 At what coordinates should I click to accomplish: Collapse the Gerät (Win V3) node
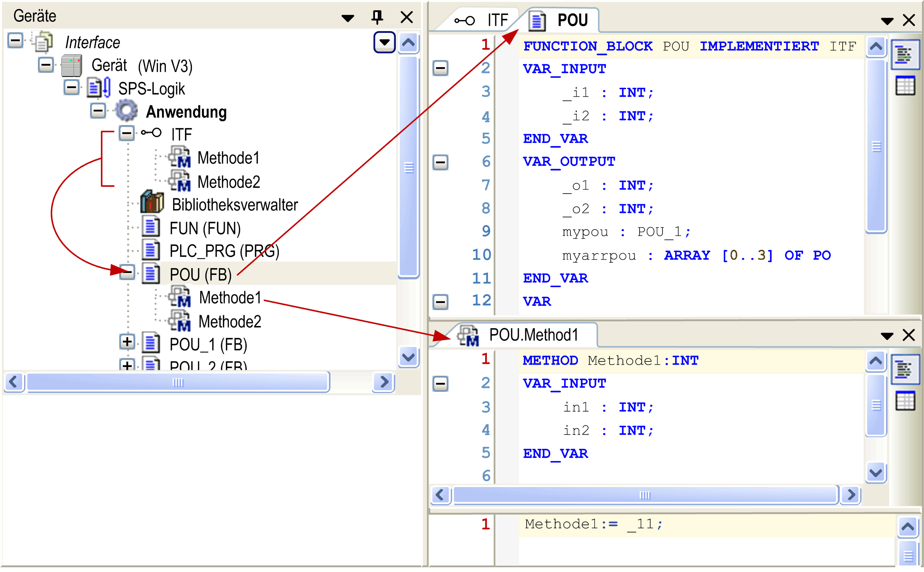coord(46,64)
